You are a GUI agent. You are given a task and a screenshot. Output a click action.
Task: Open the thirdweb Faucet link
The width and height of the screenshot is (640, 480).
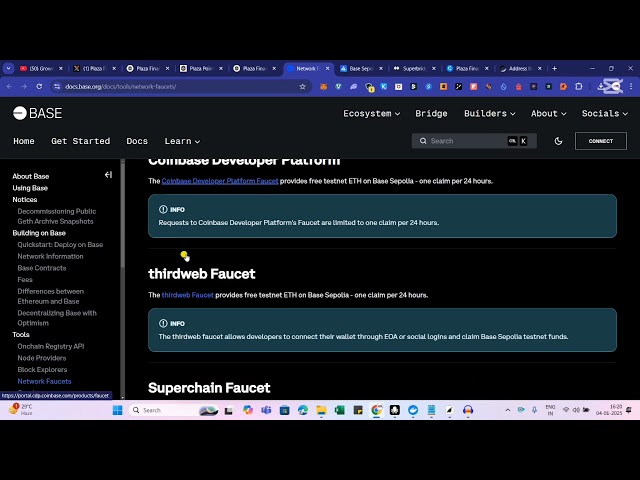click(x=188, y=295)
